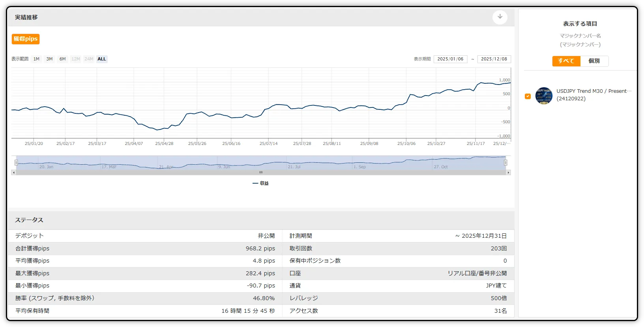Click the 通貨 value JPY建て
This screenshot has height=327, width=644.
coord(496,286)
